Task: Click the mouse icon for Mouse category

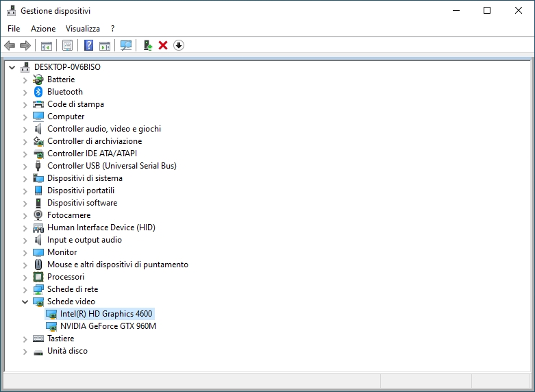Action: pos(38,265)
